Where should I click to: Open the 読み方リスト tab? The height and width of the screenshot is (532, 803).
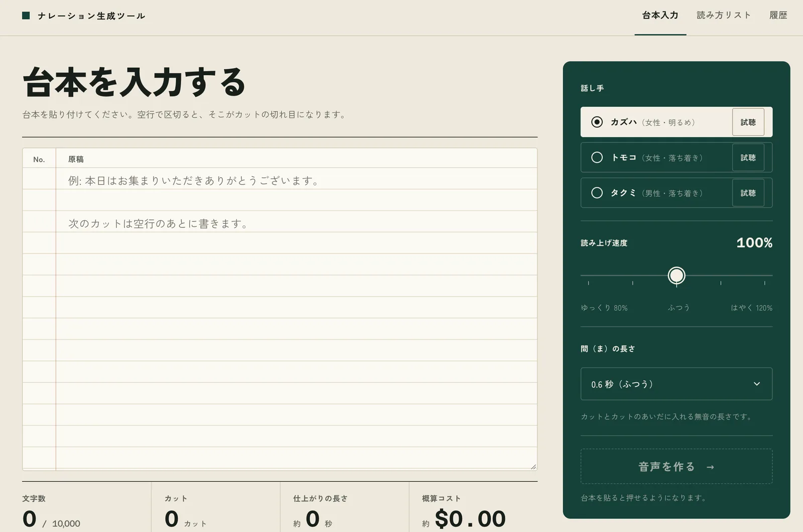724,16
